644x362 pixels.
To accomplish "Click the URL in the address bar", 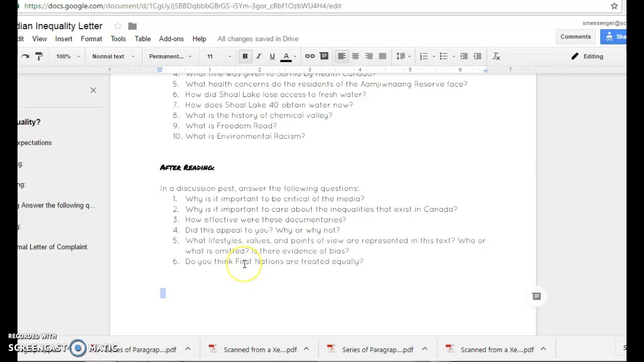I will [183, 6].
